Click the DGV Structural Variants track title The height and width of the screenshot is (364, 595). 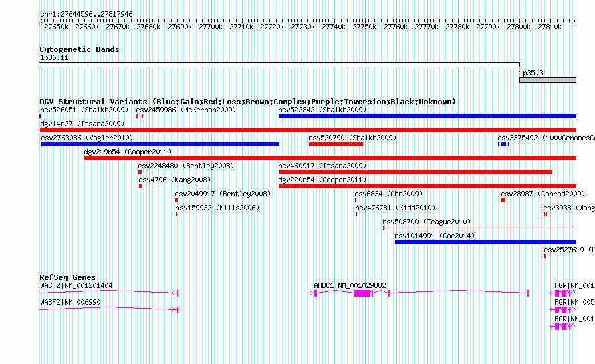[x=248, y=102]
